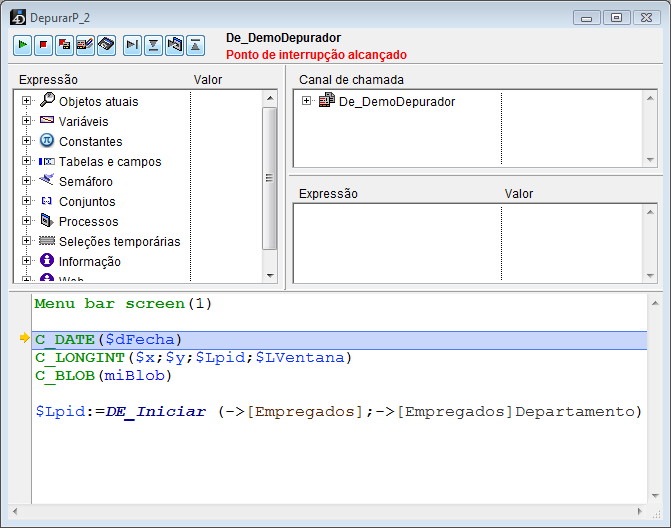Click the Step Over toolbar button
The width and height of the screenshot is (671, 528).
[x=132, y=45]
